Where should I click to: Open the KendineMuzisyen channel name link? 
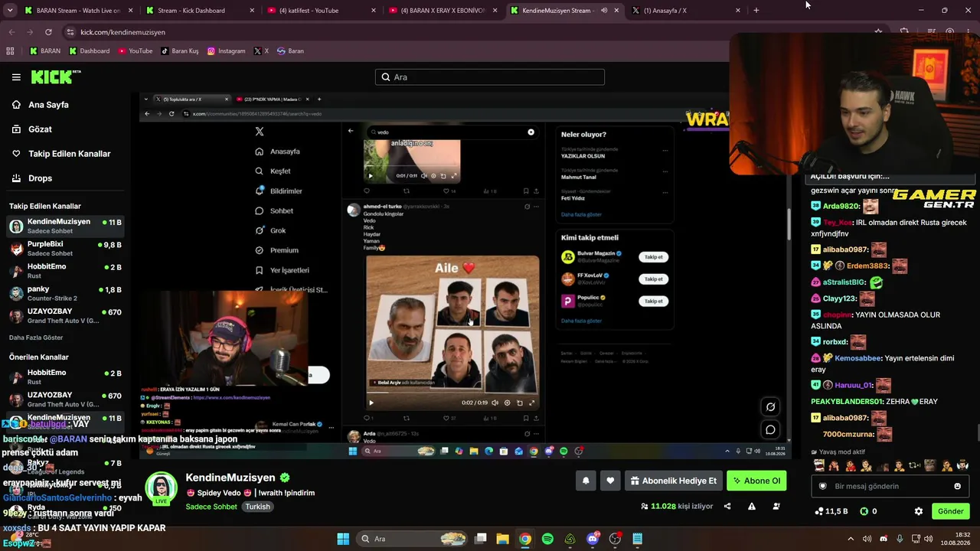[x=230, y=478]
